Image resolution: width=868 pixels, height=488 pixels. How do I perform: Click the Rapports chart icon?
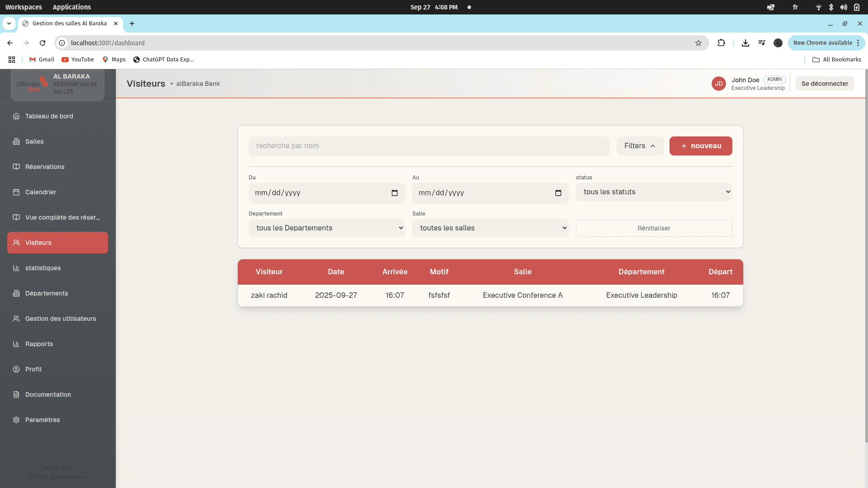(x=16, y=344)
